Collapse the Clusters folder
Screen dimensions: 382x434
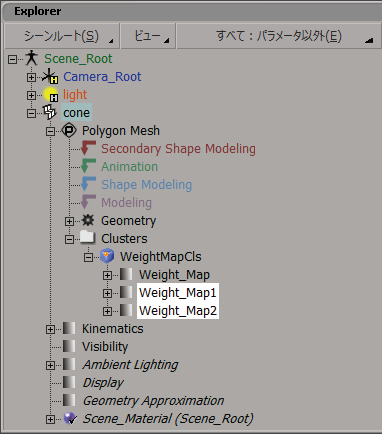(x=69, y=240)
